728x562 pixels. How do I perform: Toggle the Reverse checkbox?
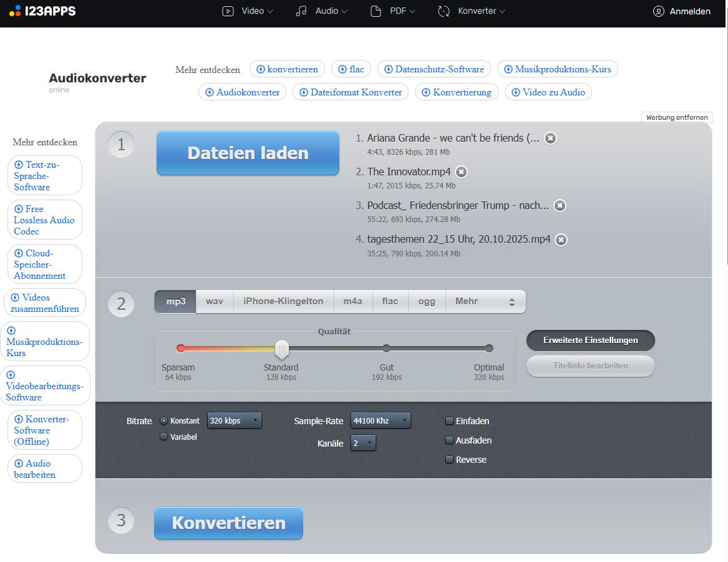pyautogui.click(x=449, y=460)
